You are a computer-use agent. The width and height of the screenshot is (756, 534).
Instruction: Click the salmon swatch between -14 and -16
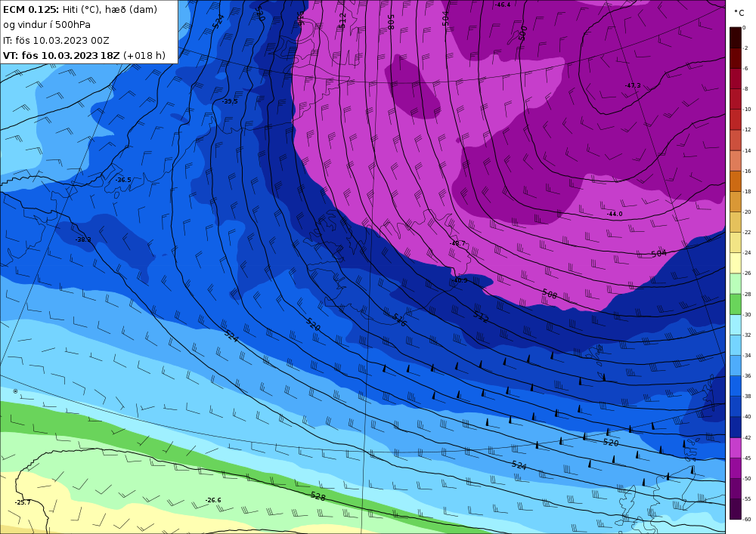[736, 161]
